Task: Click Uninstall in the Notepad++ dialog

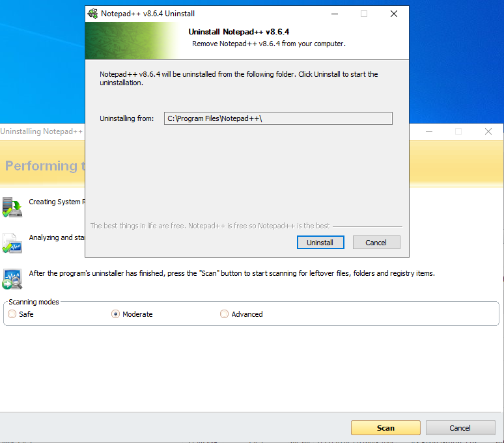Action: (320, 243)
